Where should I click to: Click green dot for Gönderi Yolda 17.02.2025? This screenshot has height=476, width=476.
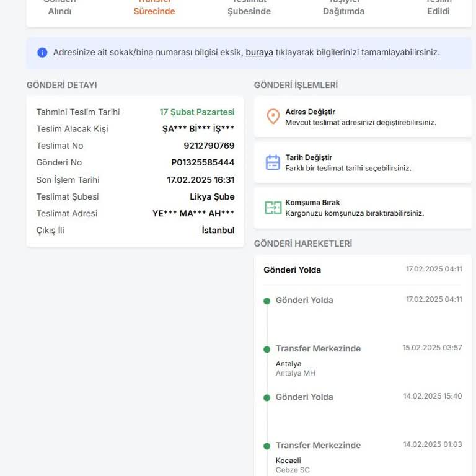click(267, 301)
